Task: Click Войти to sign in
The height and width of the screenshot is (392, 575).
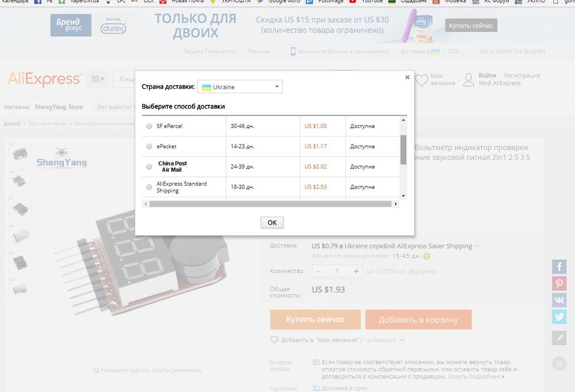Action: [487, 75]
